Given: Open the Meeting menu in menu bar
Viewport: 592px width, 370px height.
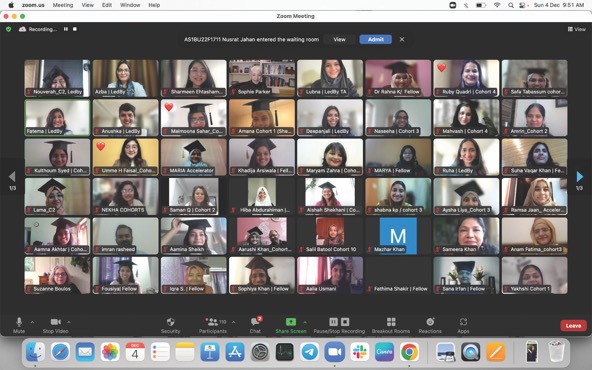Looking at the screenshot, I should 63,5.
